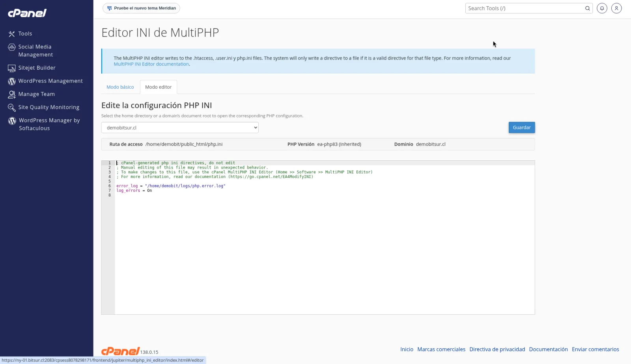This screenshot has height=364, width=631.
Task: Open MultiPHP INI Editor documentation link
Action: [151, 64]
